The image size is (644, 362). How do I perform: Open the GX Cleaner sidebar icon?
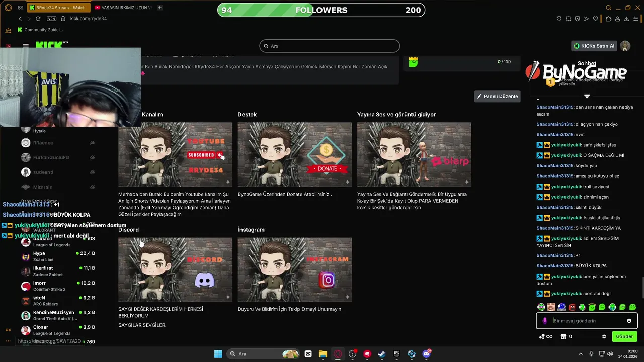[8, 31]
